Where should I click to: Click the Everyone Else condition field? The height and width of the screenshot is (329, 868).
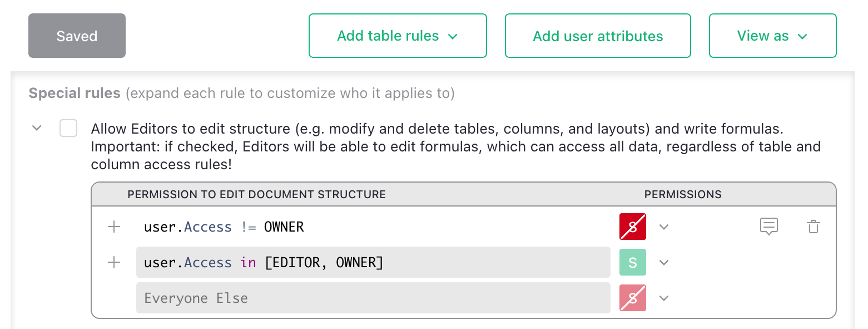pos(373,298)
